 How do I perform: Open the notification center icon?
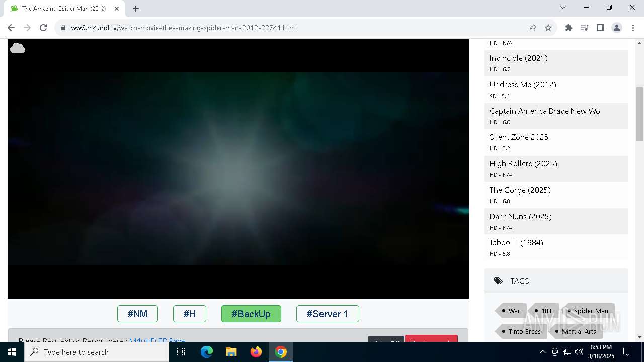(628, 352)
